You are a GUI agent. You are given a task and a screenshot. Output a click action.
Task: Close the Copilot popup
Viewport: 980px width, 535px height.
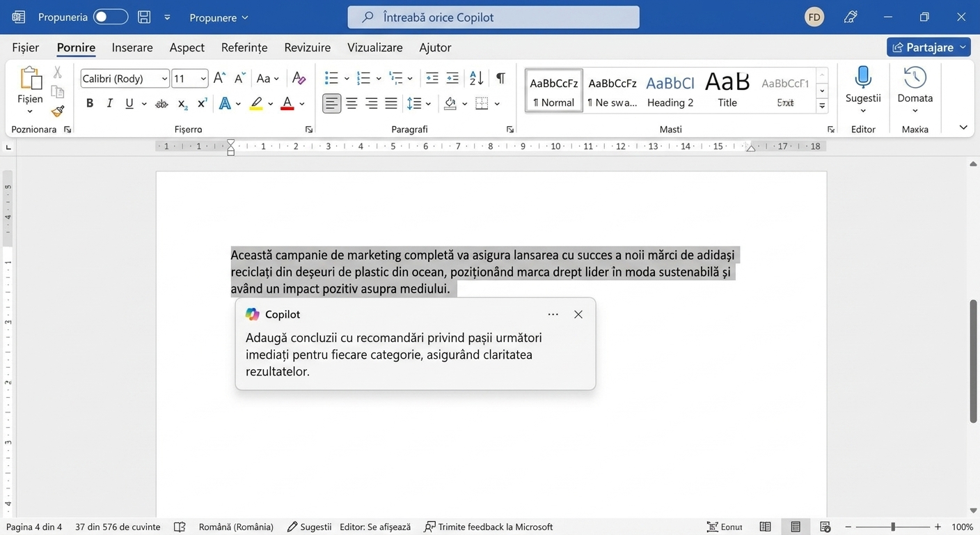point(578,315)
